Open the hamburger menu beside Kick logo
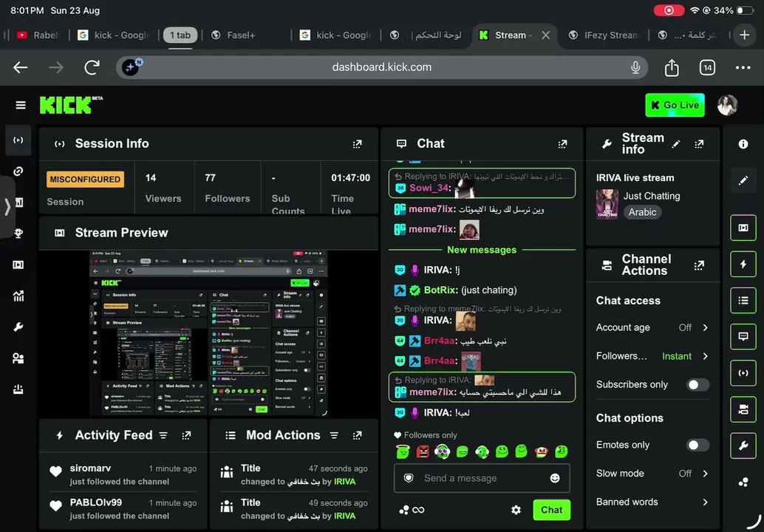This screenshot has height=532, width=764. [21, 105]
